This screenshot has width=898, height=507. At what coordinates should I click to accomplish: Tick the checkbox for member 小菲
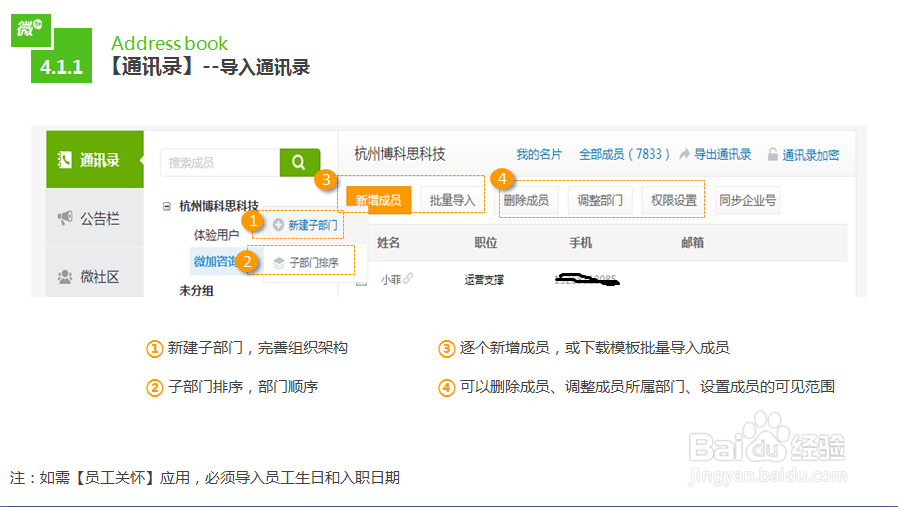point(361,281)
